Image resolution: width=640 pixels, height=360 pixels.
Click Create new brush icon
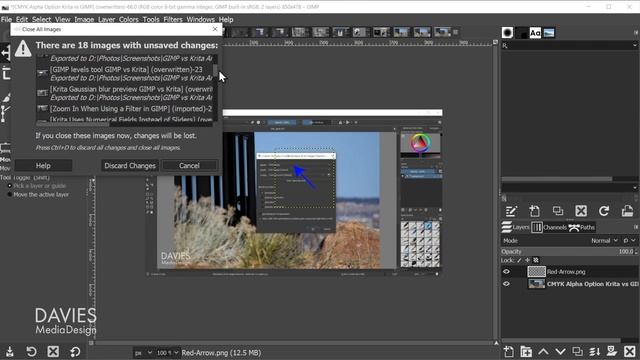pyautogui.click(x=534, y=211)
